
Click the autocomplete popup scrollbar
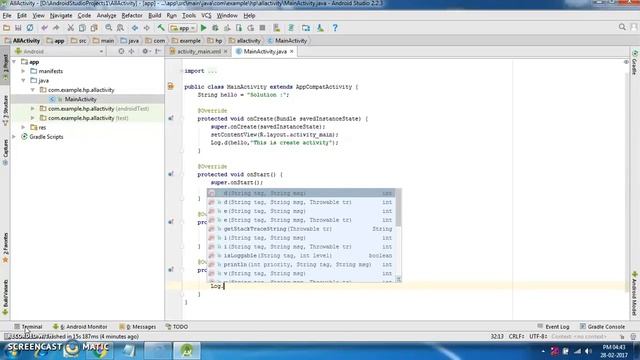pyautogui.click(x=398, y=209)
